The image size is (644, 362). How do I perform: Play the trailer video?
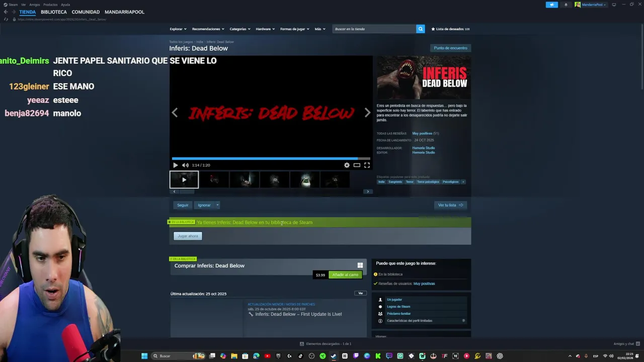click(x=175, y=165)
